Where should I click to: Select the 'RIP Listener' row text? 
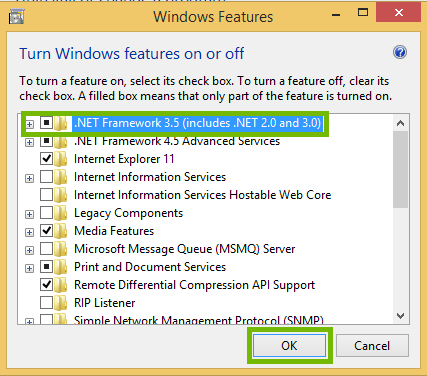tap(105, 303)
